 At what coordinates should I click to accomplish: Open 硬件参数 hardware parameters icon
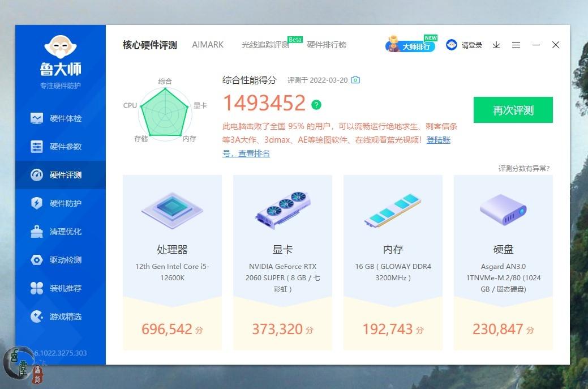click(x=36, y=147)
